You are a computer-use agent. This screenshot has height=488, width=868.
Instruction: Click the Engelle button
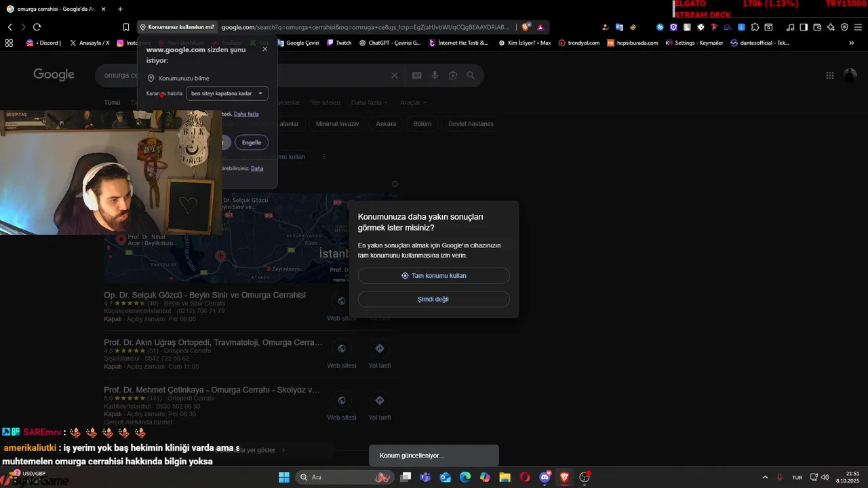(252, 142)
